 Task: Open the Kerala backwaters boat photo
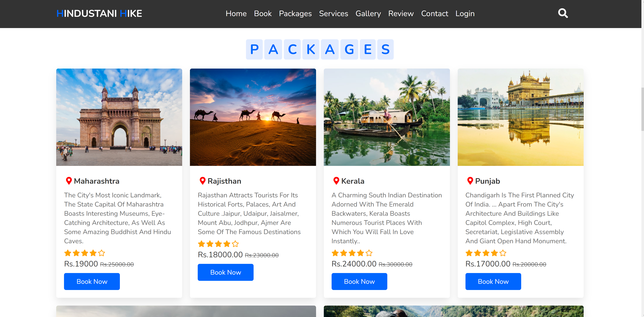pyautogui.click(x=386, y=117)
